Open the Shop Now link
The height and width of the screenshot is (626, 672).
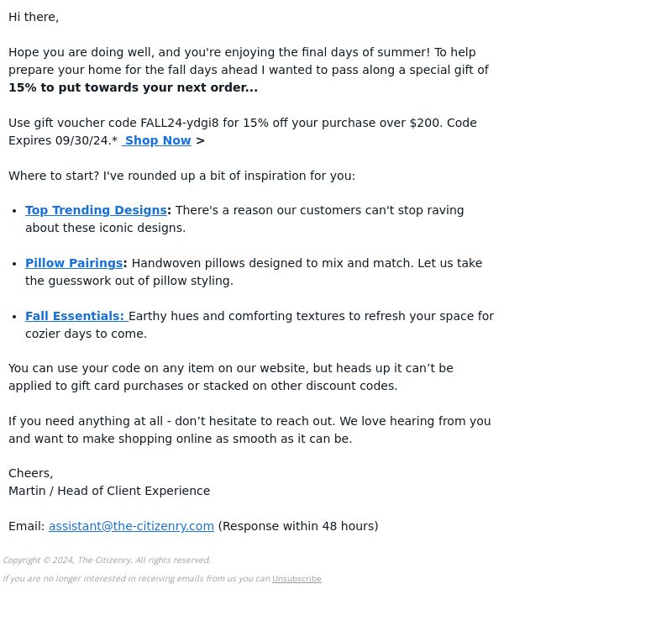[156, 140]
